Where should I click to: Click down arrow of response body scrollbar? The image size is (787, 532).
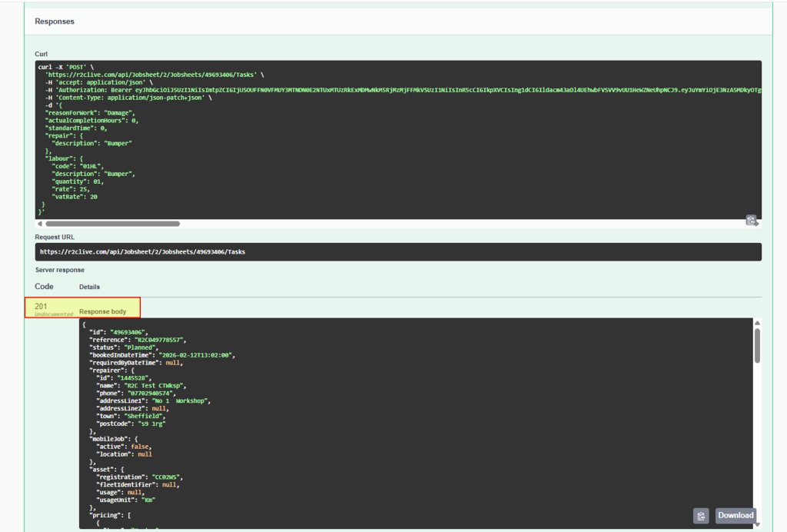758,524
